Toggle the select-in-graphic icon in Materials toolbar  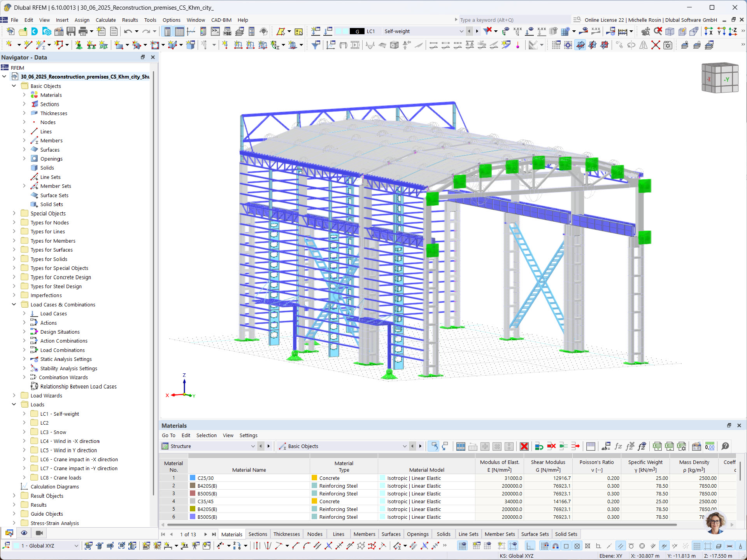click(x=433, y=446)
